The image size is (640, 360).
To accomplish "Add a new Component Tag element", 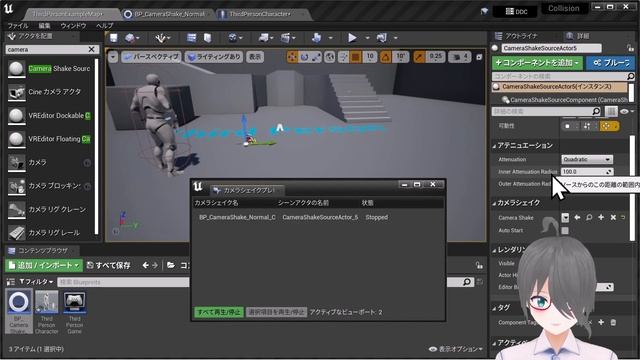I will pos(601,322).
